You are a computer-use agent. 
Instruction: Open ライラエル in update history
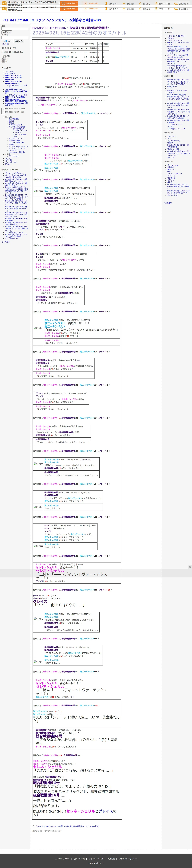[x=172, y=63]
